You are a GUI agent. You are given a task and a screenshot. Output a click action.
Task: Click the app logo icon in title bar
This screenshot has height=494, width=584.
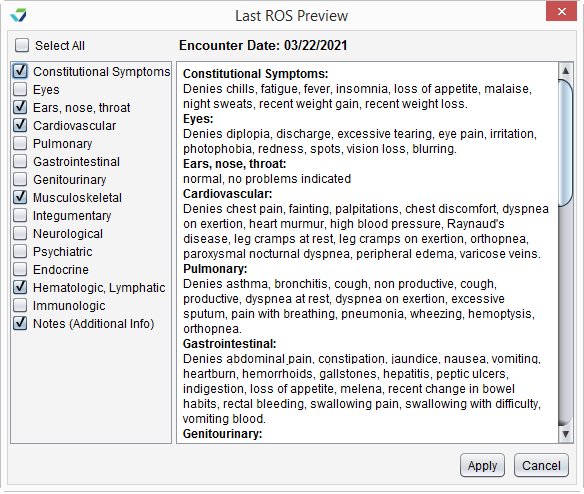(x=19, y=15)
